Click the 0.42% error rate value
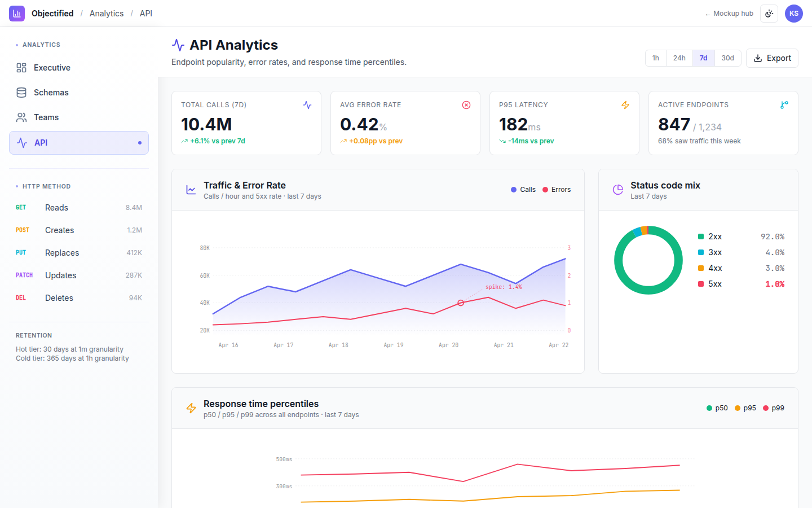The height and width of the screenshot is (508, 812). 363,124
